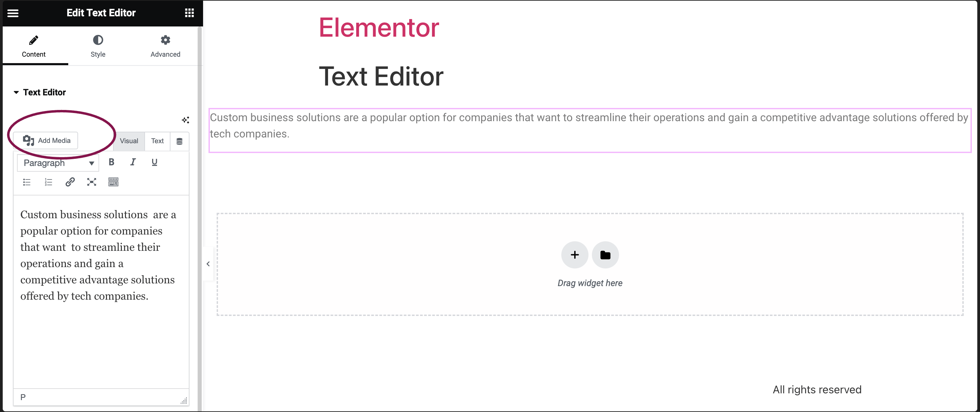Click the Fullscreen editor icon
Image resolution: width=980 pixels, height=412 pixels.
point(91,182)
